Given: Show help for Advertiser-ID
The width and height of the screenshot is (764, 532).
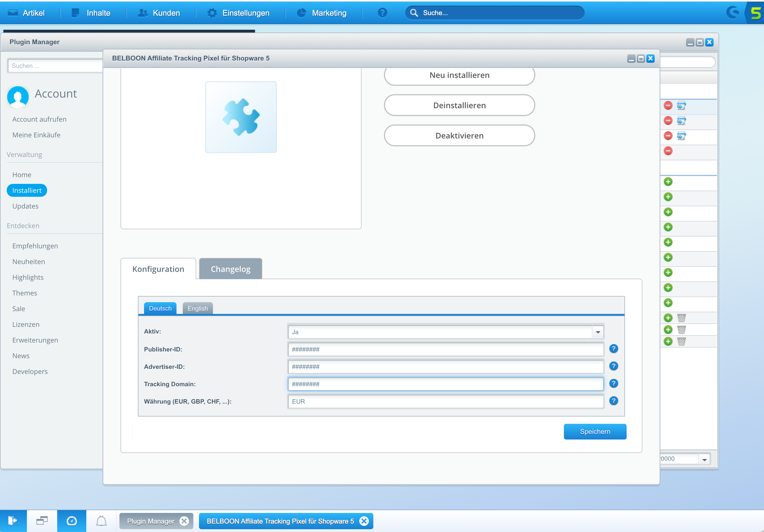Looking at the screenshot, I should click(613, 366).
